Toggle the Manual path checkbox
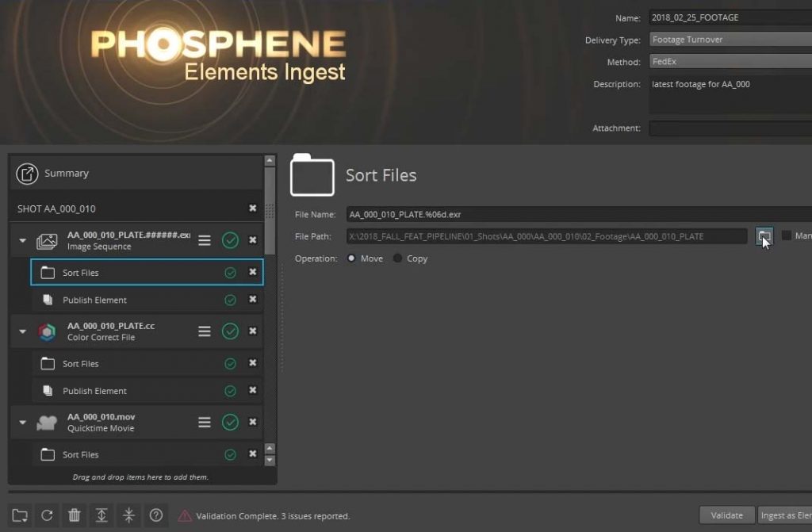 [786, 235]
